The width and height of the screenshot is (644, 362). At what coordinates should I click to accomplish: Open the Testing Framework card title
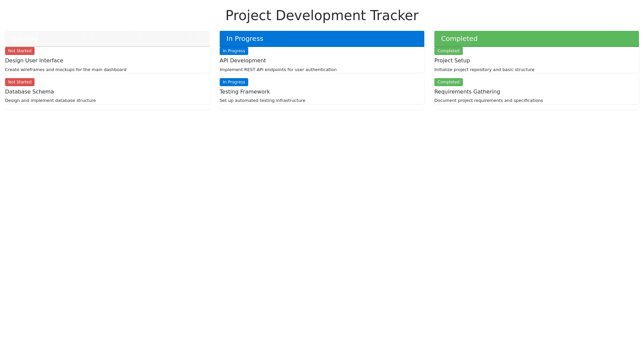coord(245,92)
